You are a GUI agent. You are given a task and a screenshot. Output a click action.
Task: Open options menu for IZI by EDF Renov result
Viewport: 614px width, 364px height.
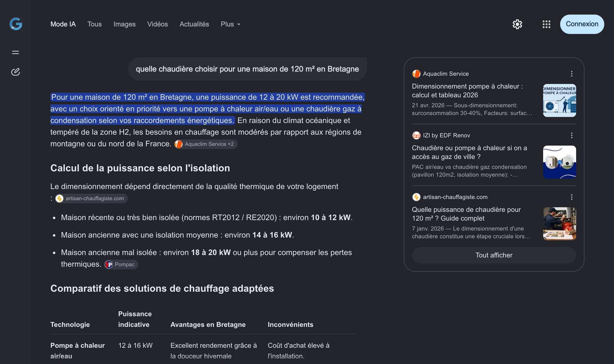click(572, 135)
